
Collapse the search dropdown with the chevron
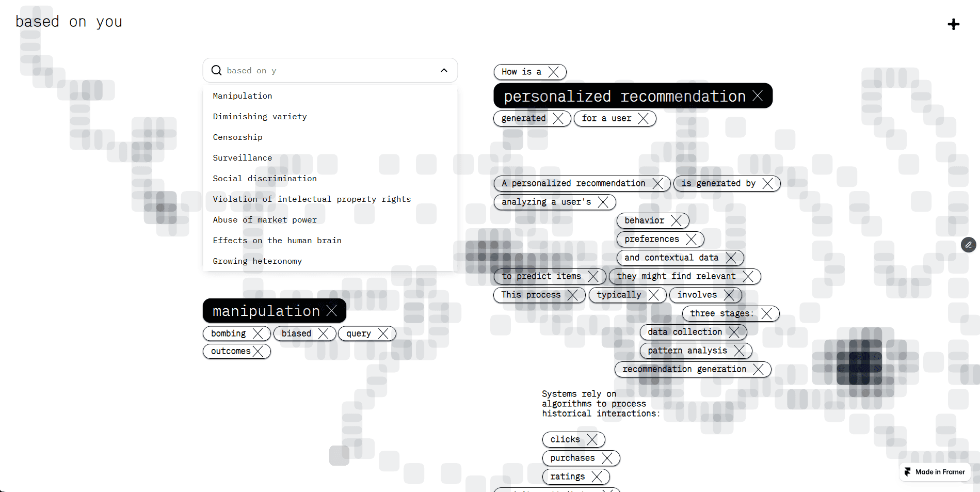pos(444,70)
